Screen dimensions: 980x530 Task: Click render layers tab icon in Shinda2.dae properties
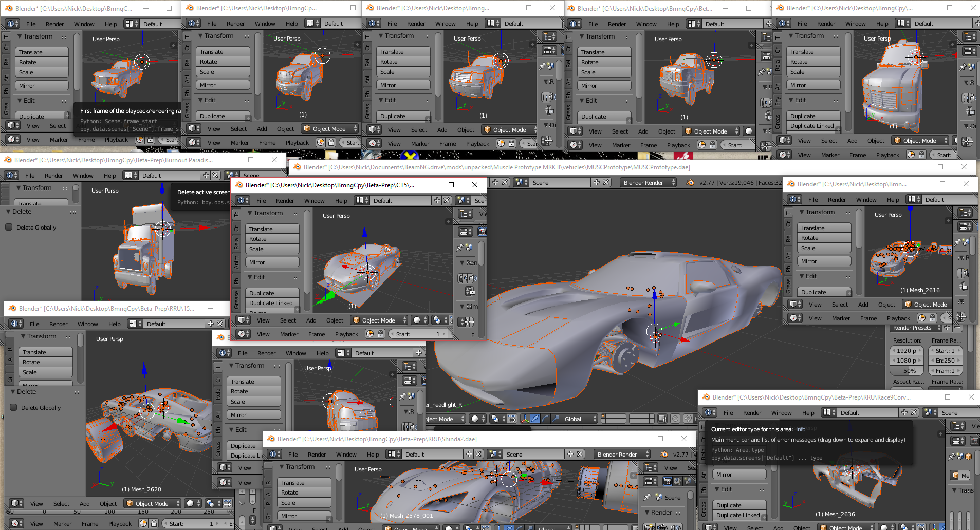(x=678, y=481)
